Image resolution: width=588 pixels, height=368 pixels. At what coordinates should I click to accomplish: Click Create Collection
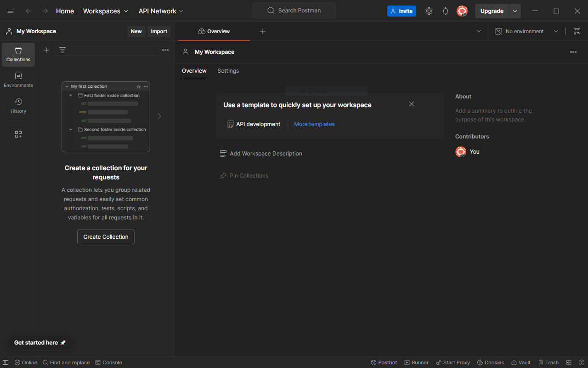click(x=106, y=237)
